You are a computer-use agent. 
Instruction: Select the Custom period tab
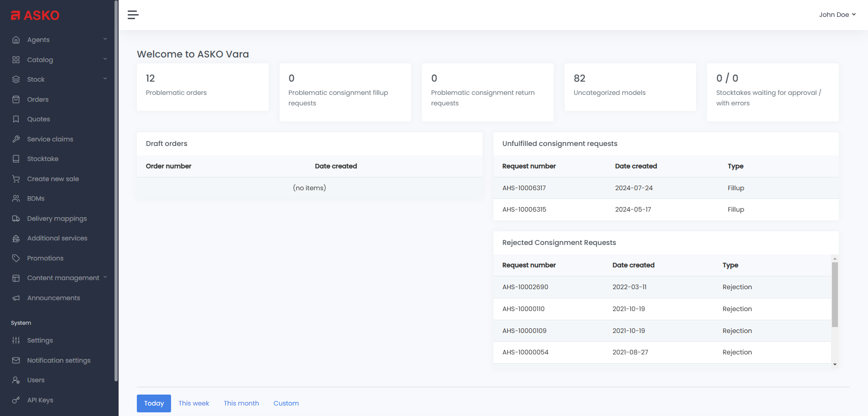[x=286, y=403]
